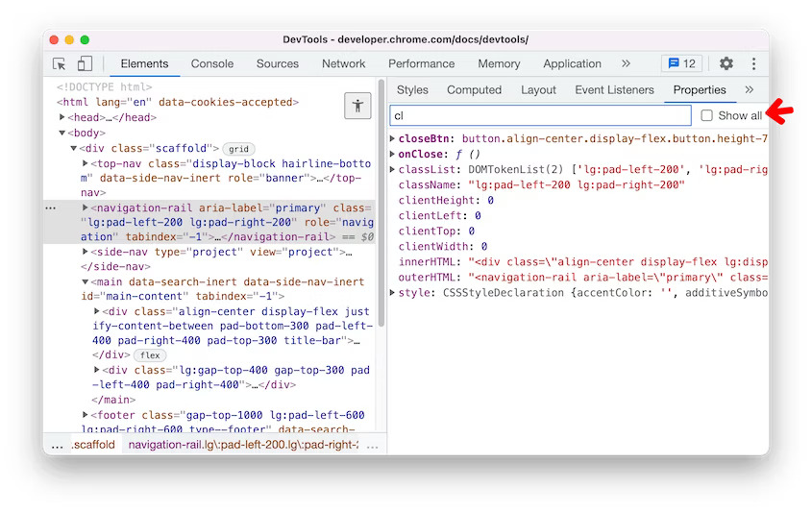
Task: Switch to the Styles pane
Action: pos(412,90)
